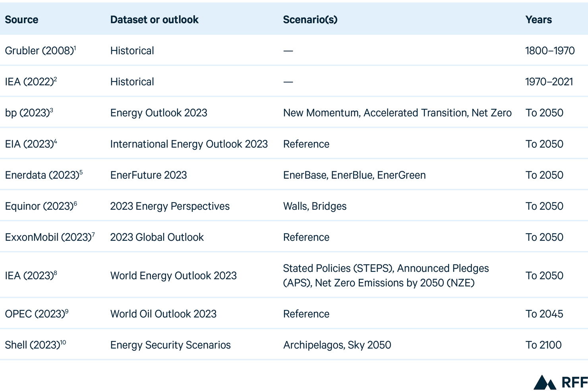The image size is (588, 391).
Task: Select the Grubler (2008) source cell
Action: pyautogui.click(x=40, y=50)
